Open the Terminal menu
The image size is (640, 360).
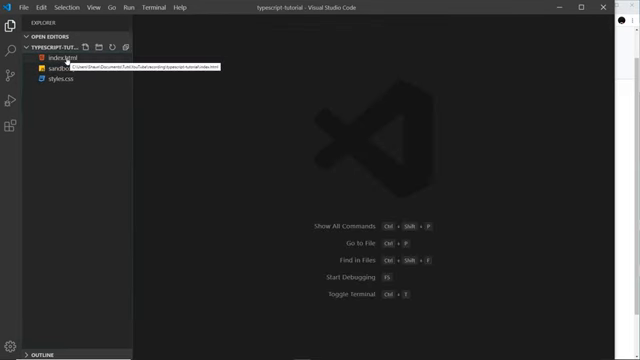point(154,7)
